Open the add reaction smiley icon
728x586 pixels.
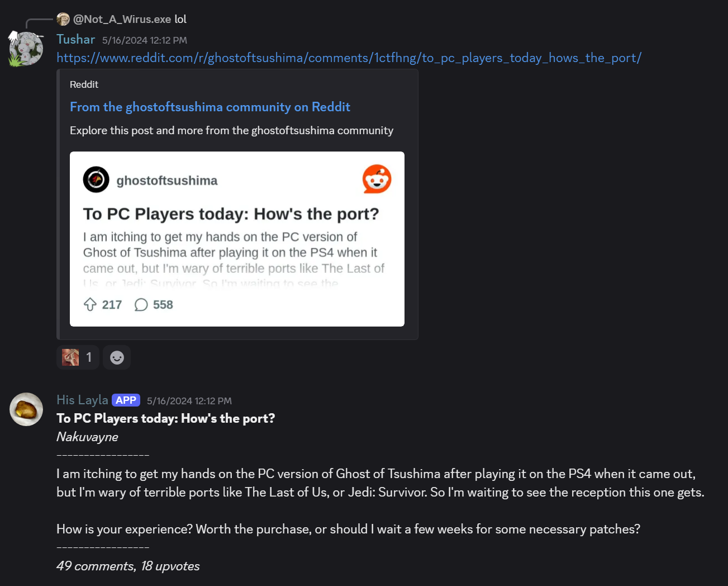(117, 357)
